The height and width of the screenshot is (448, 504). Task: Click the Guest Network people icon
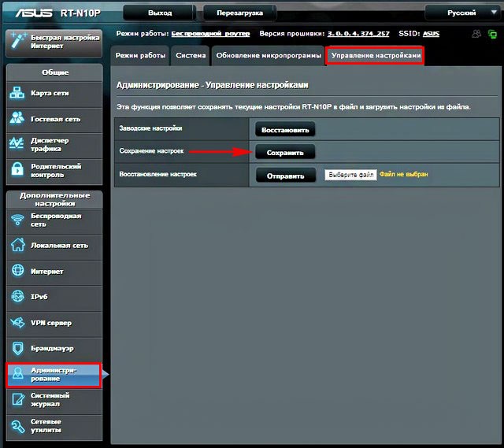[x=17, y=118]
